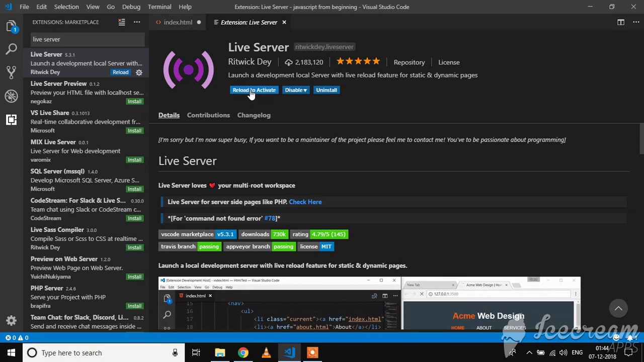Viewport: 644px width, 362px height.
Task: Click the Uninstall button
Action: tap(327, 90)
